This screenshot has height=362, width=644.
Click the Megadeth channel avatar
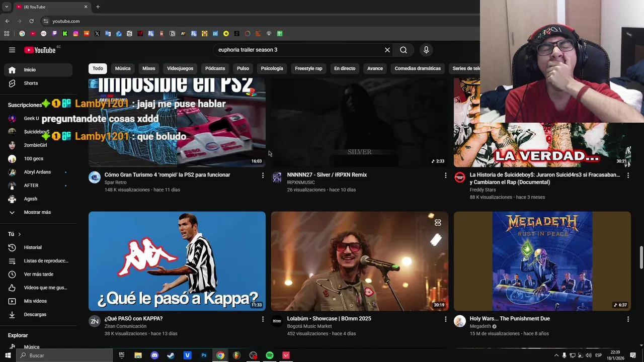tap(460, 321)
